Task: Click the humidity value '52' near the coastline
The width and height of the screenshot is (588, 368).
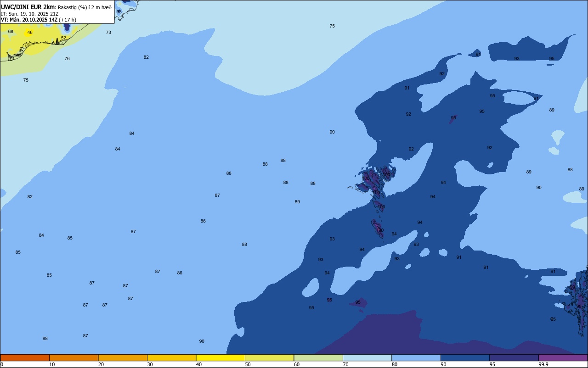Action: tap(63, 38)
